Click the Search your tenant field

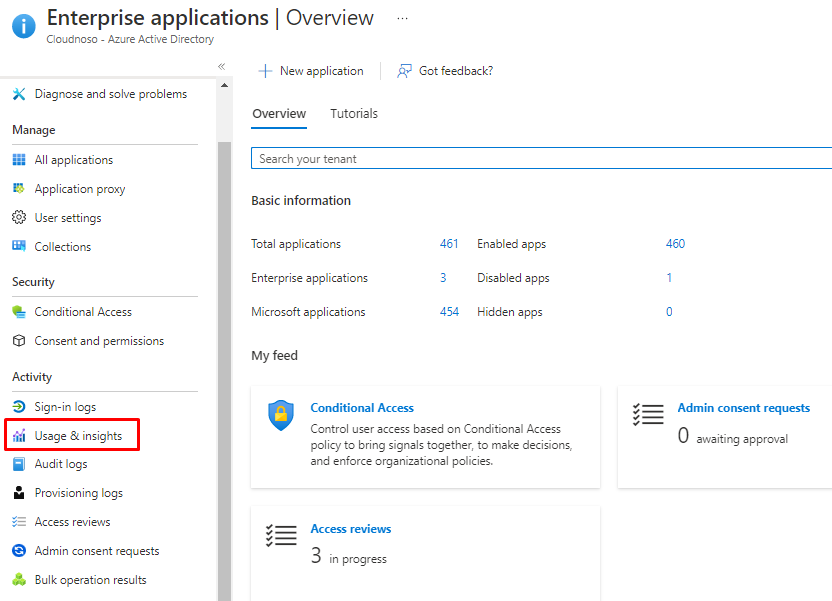click(x=540, y=159)
